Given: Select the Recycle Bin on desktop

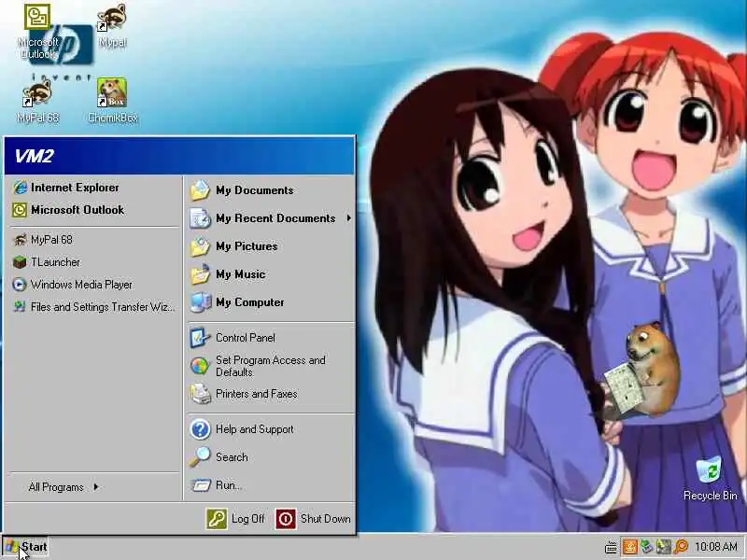Looking at the screenshot, I should (710, 479).
